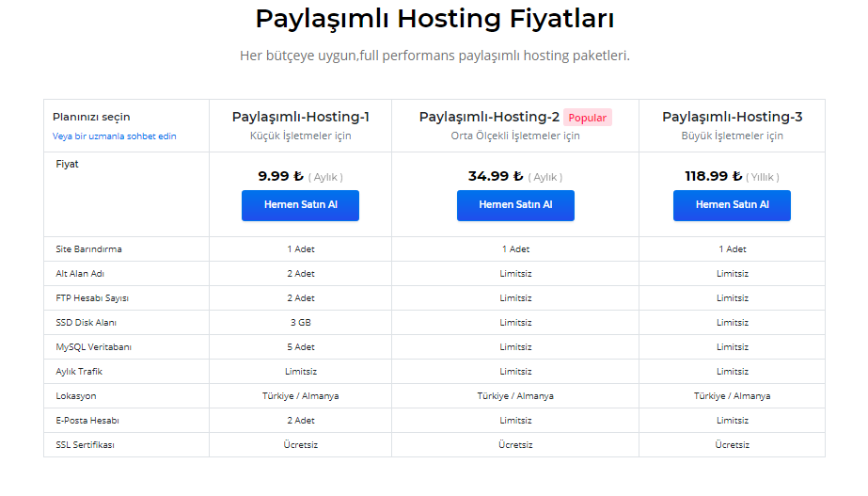Click the SSL Sertifikası row label
Screen dimensions: 868x496
[85, 445]
